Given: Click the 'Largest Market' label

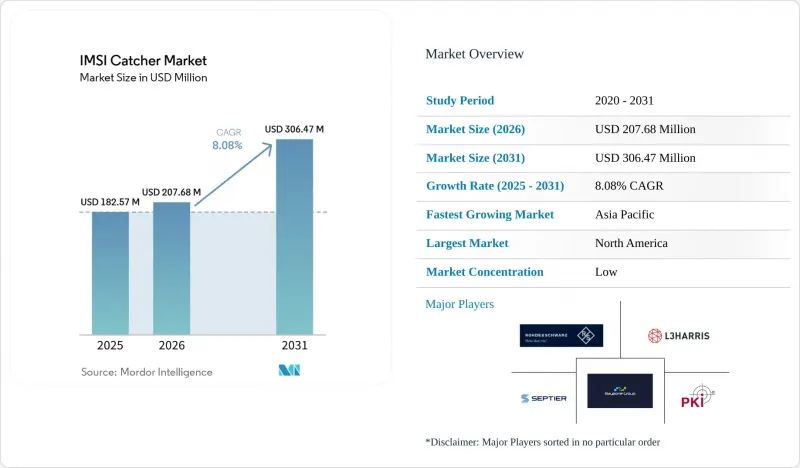Looking at the screenshot, I should click(x=467, y=243).
